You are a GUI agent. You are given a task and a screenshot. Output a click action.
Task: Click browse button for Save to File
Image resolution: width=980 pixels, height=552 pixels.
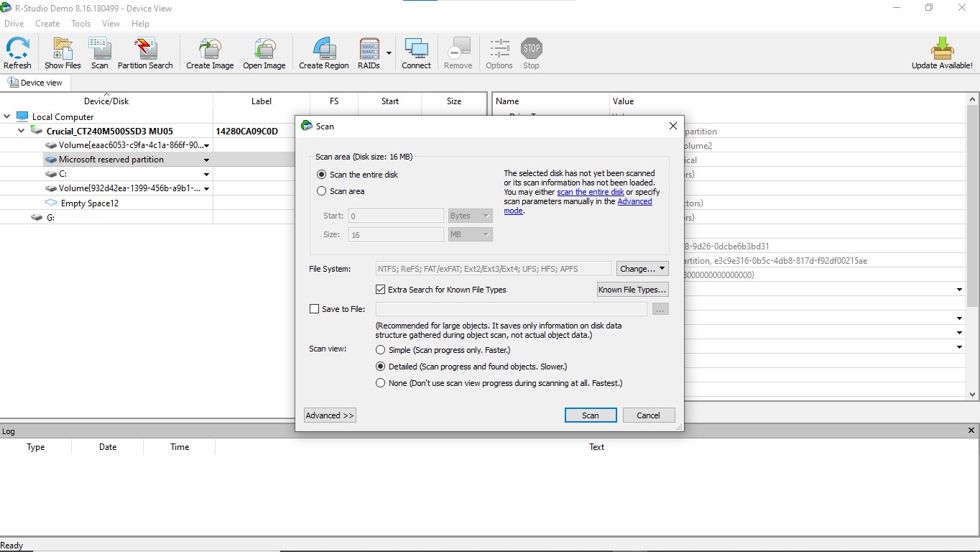[x=660, y=309]
